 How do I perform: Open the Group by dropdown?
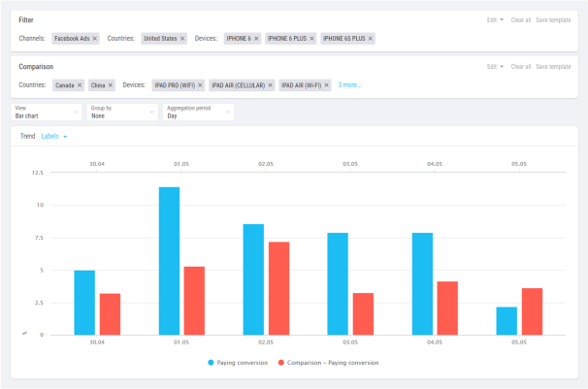121,113
